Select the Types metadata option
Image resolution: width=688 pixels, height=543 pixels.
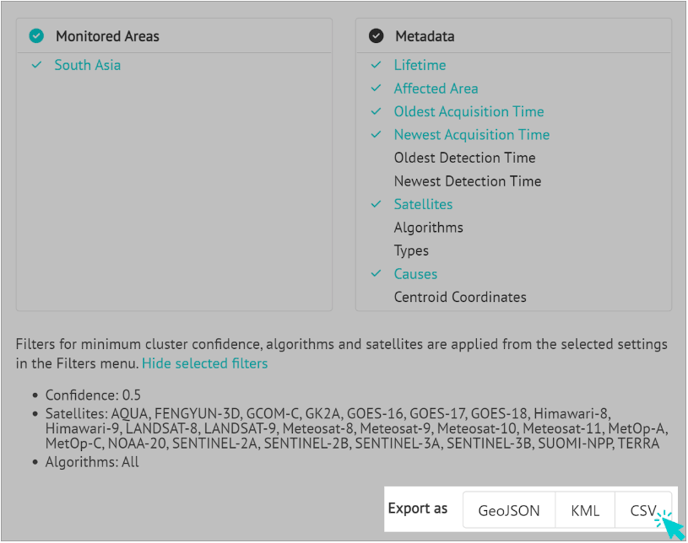click(x=411, y=251)
